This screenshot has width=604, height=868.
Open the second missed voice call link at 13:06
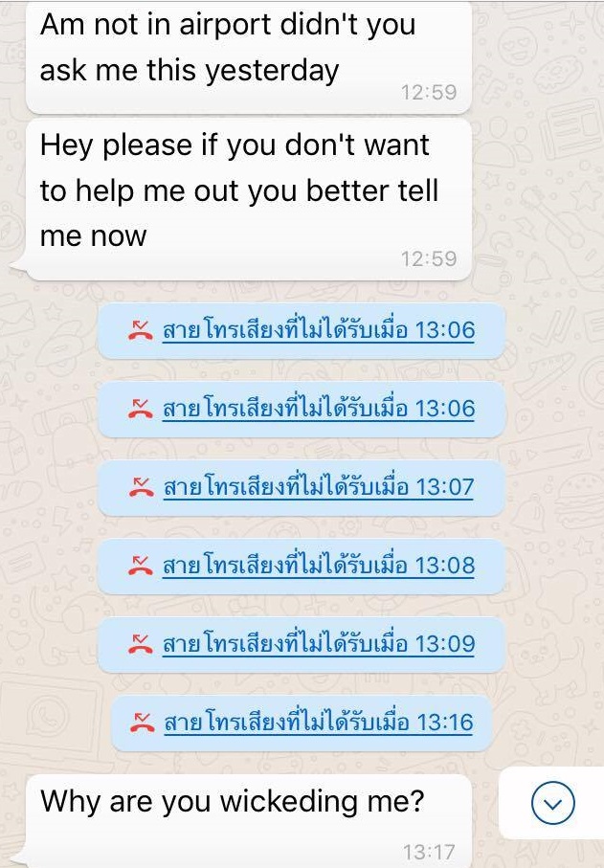pyautogui.click(x=319, y=409)
